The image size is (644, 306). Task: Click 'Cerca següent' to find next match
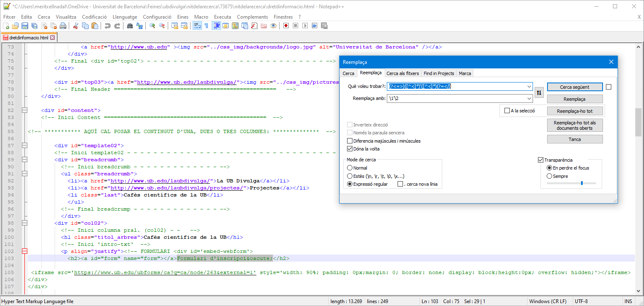pos(575,87)
